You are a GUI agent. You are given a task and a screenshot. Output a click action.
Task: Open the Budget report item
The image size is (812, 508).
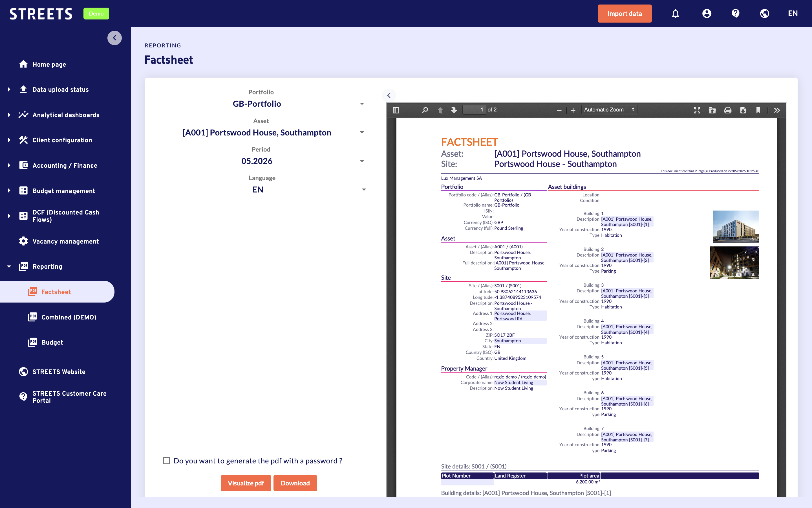click(x=52, y=342)
